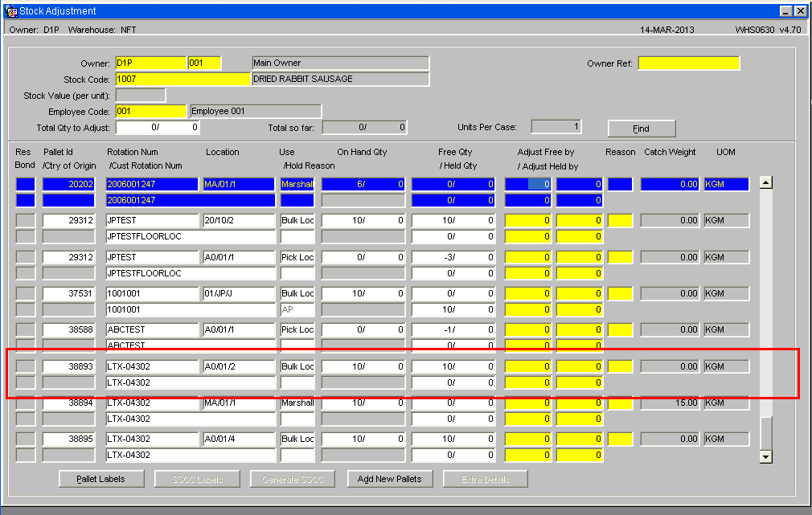Click Adjust Free by field for pallet 38895
812x515 pixels.
point(527,439)
